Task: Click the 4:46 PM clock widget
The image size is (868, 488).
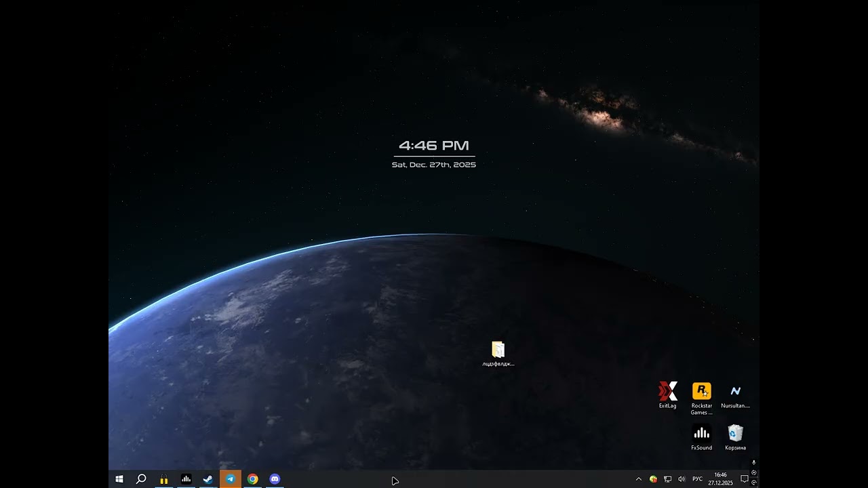Action: coord(434,146)
